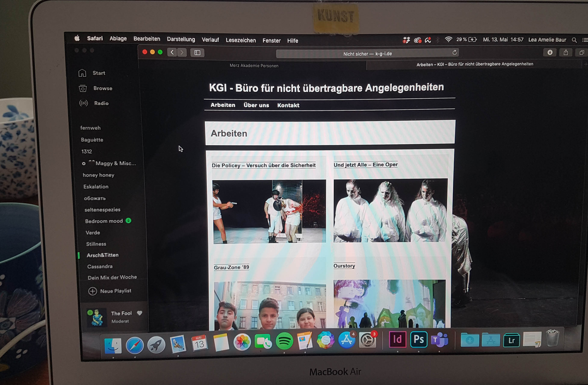Screen dimensions: 588x385
Task: Open Die Policey – Versuch über die Sicherheit
Action: pos(264,165)
